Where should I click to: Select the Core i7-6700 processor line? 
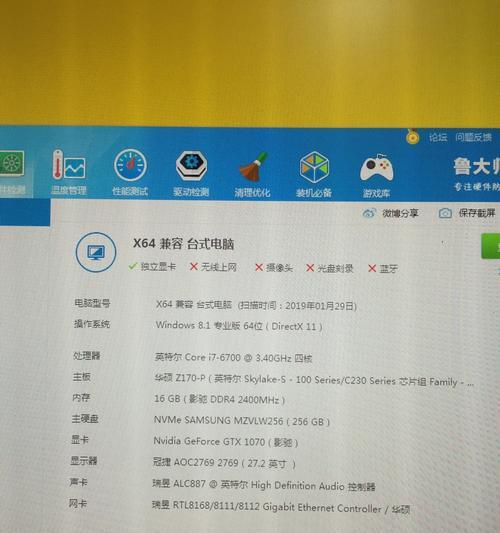click(x=233, y=358)
